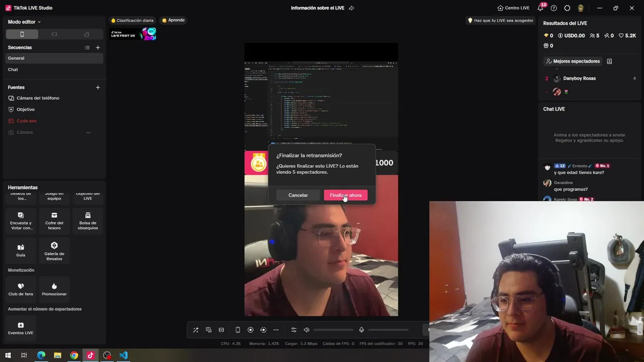The width and height of the screenshot is (644, 362).
Task: Open the Bolsa de obsequios tool
Action: [x=88, y=221]
